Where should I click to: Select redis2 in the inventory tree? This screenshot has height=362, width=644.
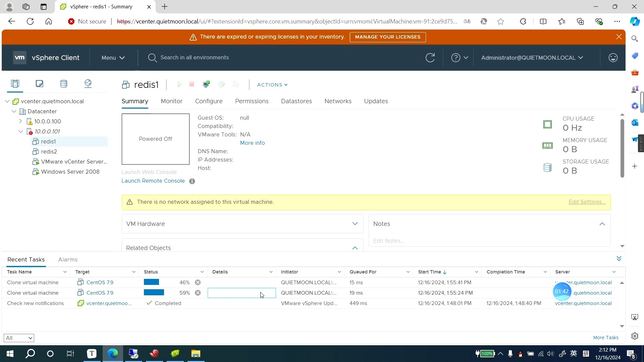click(49, 152)
